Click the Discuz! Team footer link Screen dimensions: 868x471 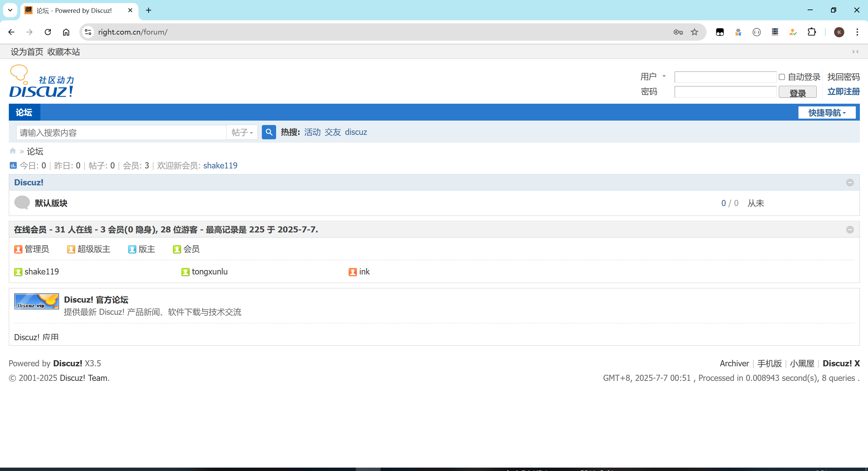coord(84,378)
